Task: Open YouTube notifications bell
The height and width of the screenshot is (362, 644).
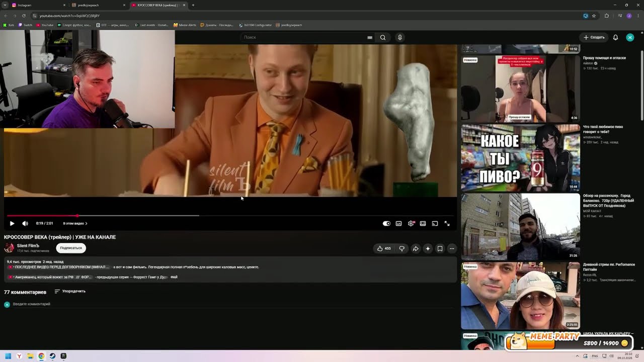Action: point(615,37)
